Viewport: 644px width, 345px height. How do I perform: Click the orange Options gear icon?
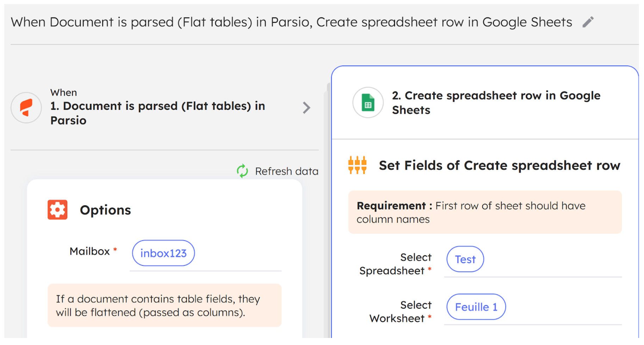(57, 210)
